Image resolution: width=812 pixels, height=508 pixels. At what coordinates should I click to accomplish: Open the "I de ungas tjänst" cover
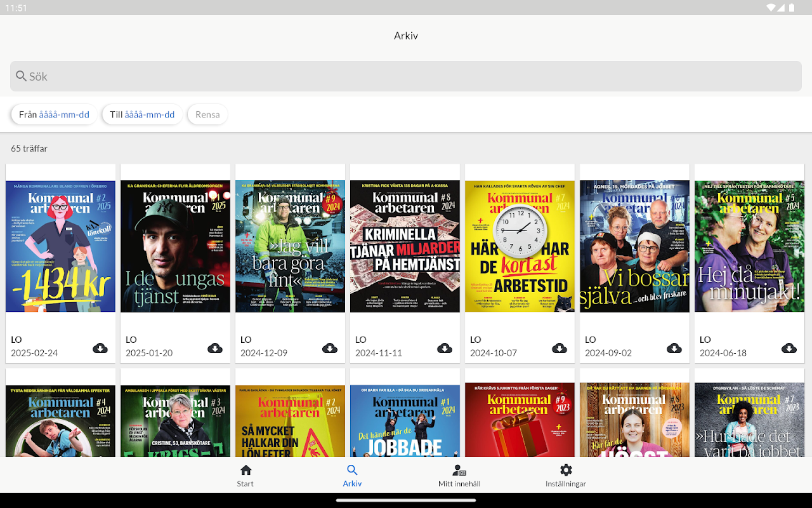click(x=176, y=246)
